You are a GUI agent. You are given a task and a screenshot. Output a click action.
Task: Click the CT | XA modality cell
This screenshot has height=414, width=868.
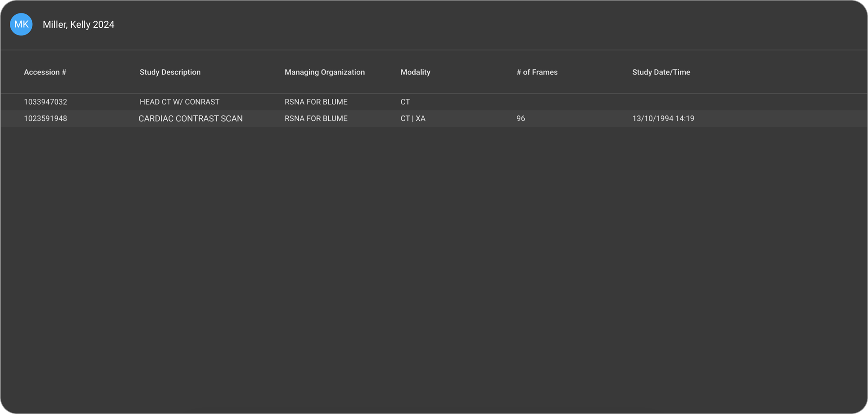pos(412,119)
